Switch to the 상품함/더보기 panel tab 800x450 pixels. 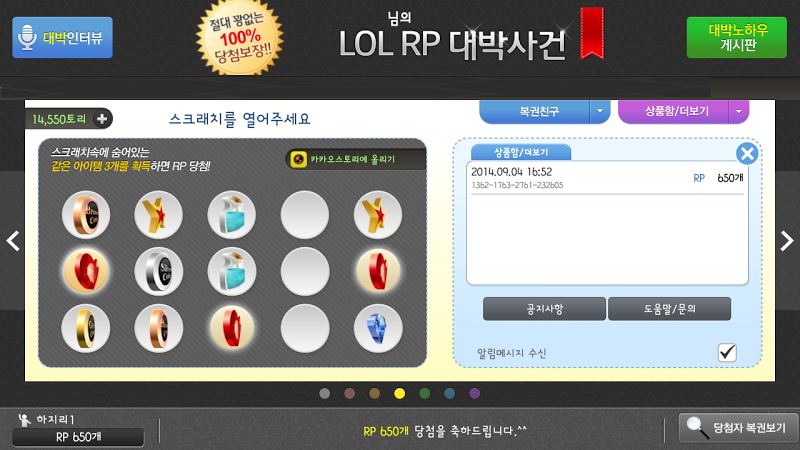click(x=520, y=152)
